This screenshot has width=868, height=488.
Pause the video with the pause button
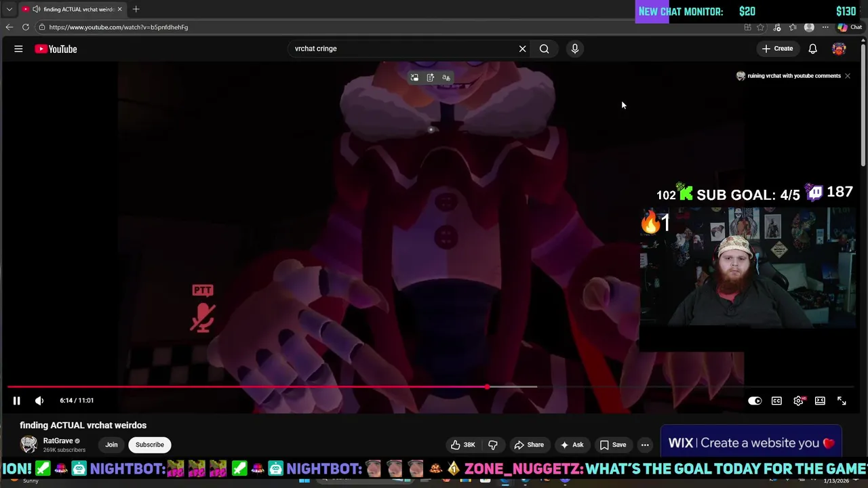click(17, 401)
